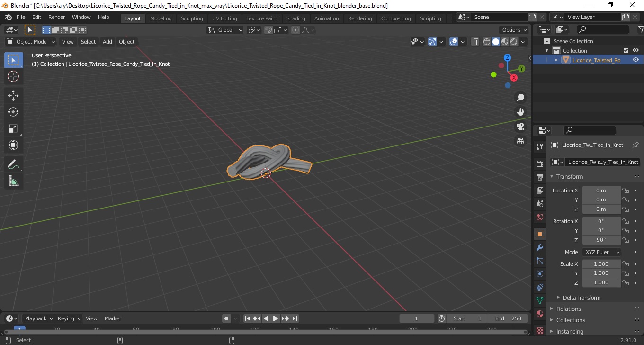Open the Material properties tab

tap(540, 314)
